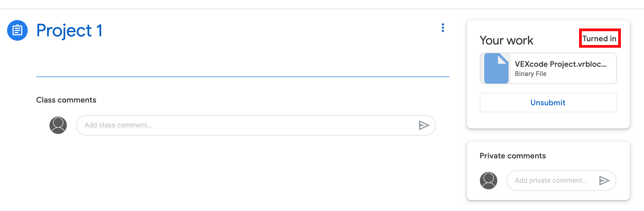644x211 pixels.
Task: Click the Turned in status badge
Action: (599, 39)
